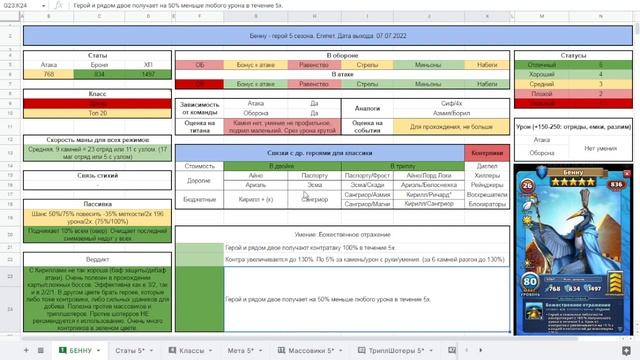Click the name box cell reference
Image resolution: width=640 pixels, height=360 pixels.
click(16, 6)
